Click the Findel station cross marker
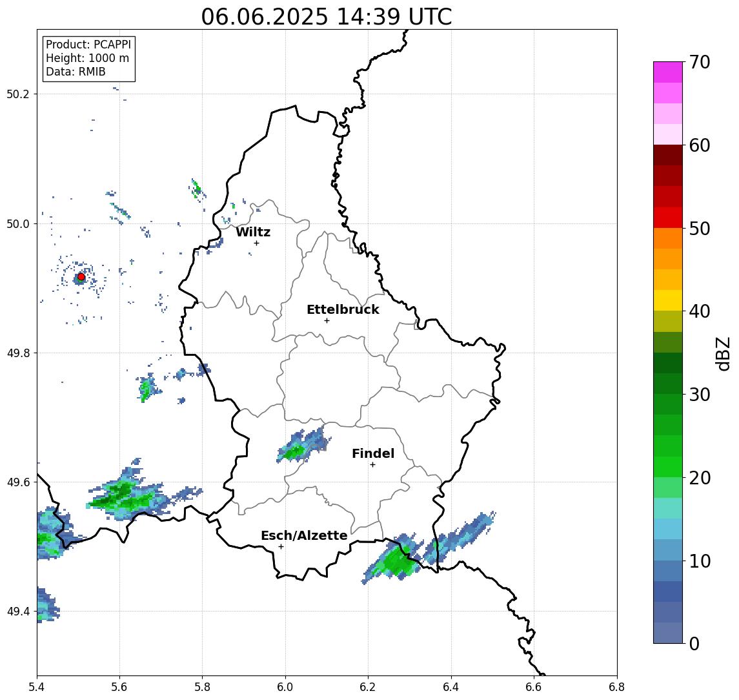The image size is (739, 700). click(372, 465)
